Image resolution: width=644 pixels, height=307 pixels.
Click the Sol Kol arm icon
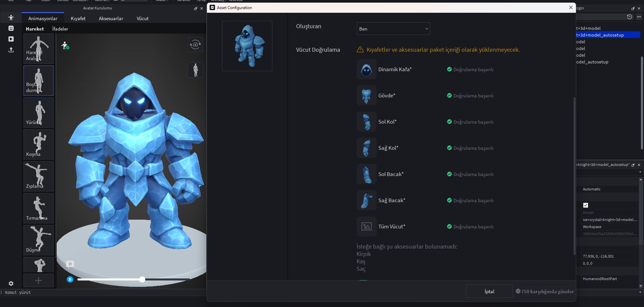(x=367, y=122)
